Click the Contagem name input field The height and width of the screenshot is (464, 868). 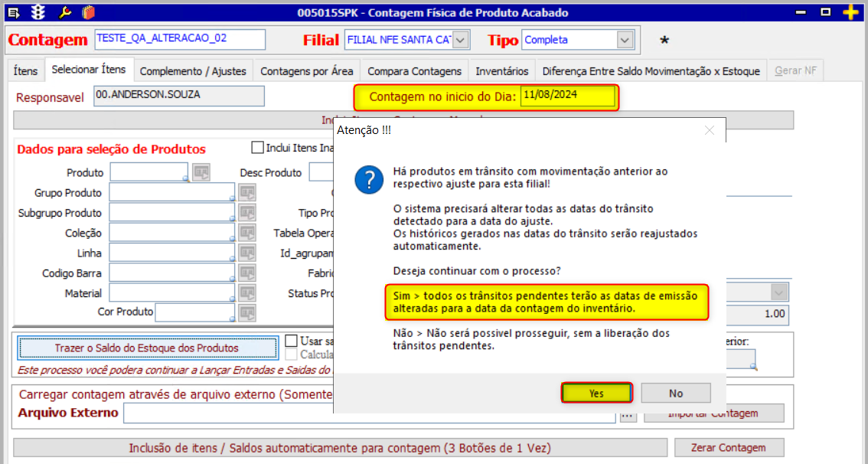pyautogui.click(x=180, y=40)
